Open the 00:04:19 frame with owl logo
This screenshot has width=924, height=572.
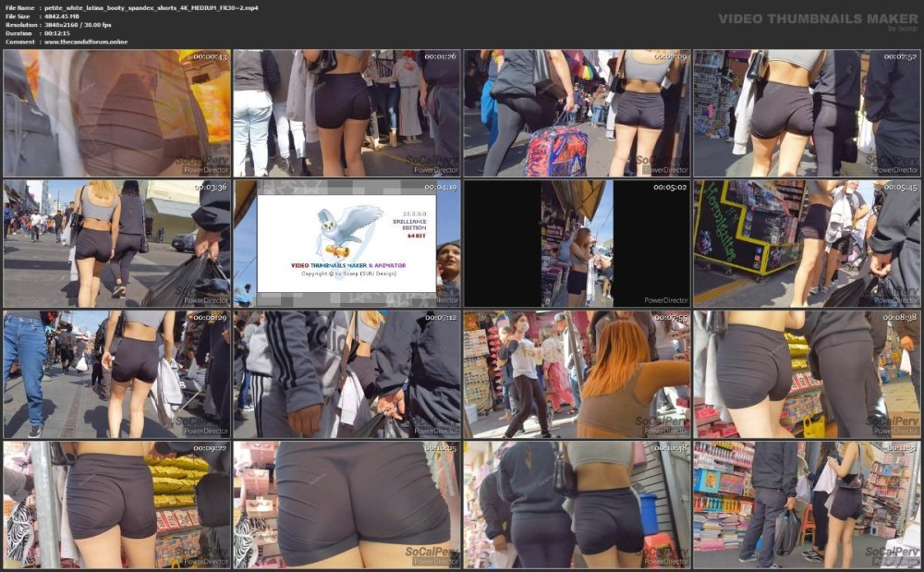(x=346, y=244)
